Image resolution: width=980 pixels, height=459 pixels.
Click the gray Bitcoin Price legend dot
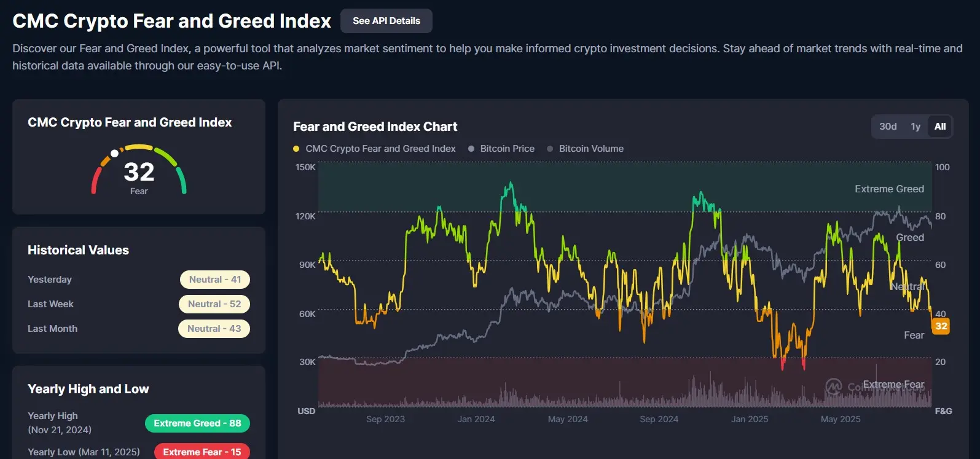[x=471, y=149]
